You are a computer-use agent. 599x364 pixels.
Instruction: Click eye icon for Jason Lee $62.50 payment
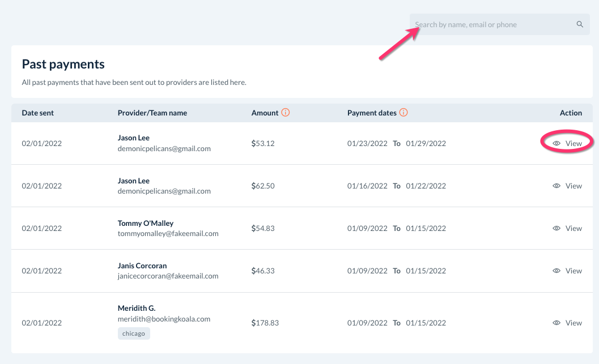pyautogui.click(x=556, y=186)
